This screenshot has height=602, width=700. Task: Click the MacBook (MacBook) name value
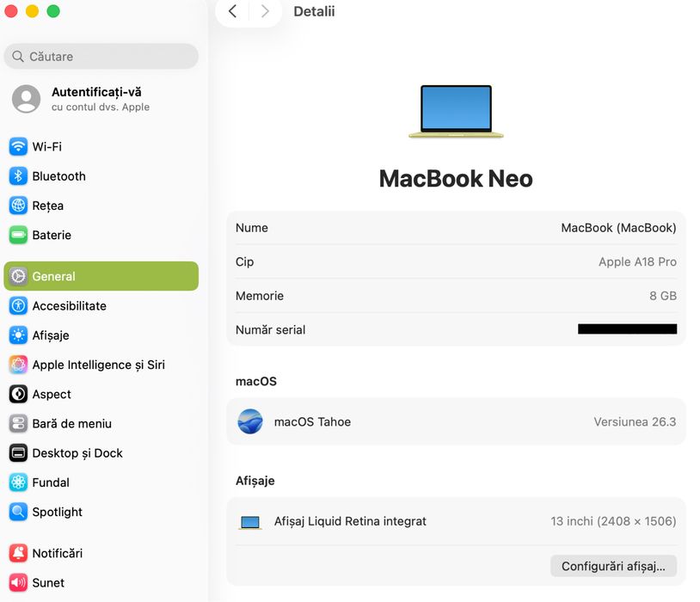(x=618, y=228)
